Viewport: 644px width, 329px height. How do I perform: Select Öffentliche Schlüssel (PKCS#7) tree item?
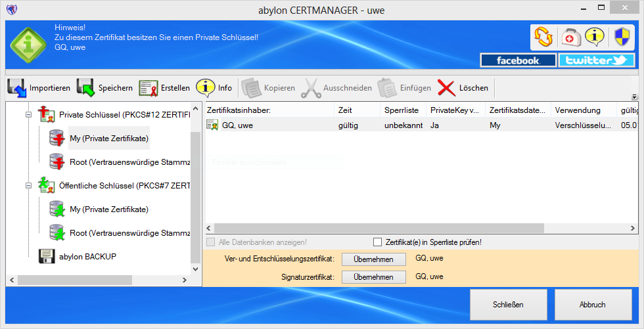coord(124,186)
